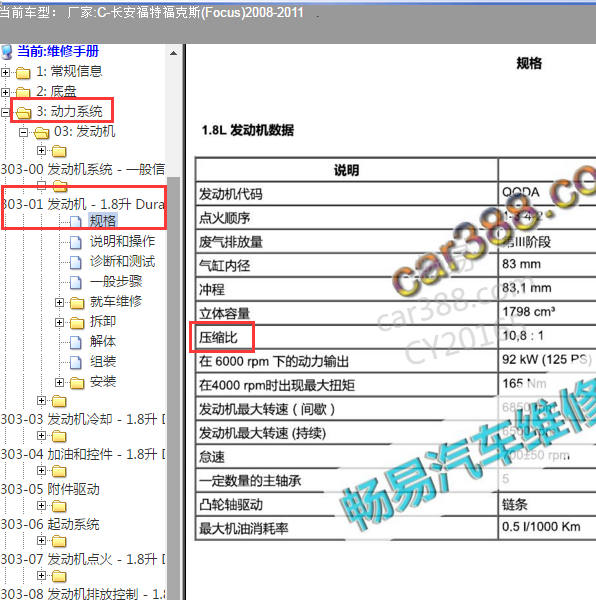Open 303-08 发动机排放控制 section
Viewport: 596px width, 600px height.
pyautogui.click(x=83, y=593)
